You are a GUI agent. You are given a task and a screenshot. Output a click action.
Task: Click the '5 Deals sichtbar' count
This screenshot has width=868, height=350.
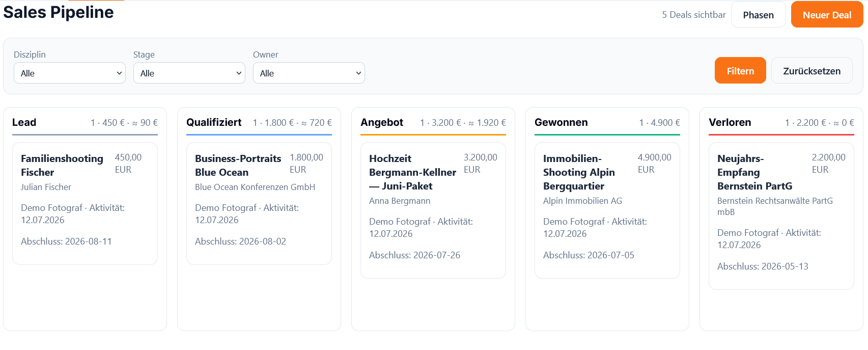coord(694,15)
